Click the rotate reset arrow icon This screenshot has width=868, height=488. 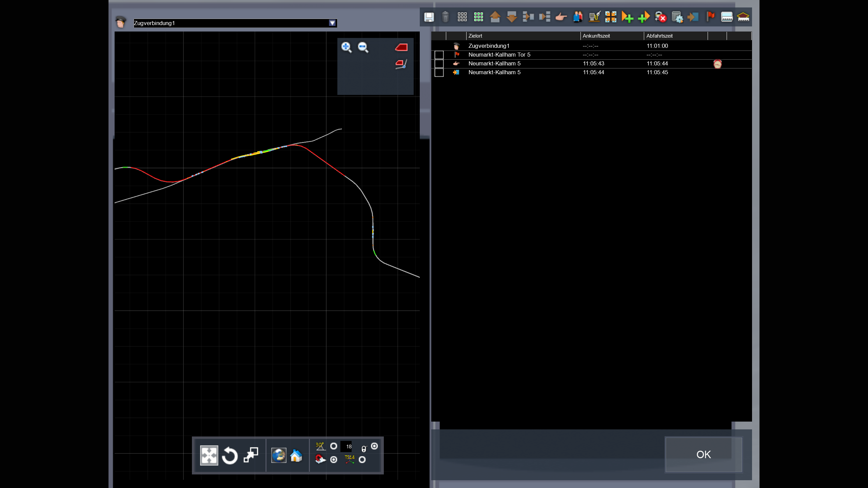point(230,455)
